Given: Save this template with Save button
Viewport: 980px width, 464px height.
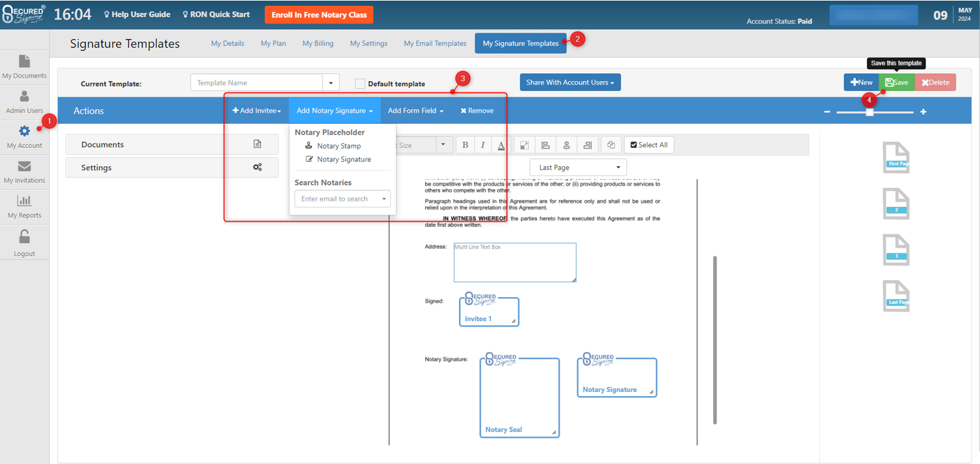Looking at the screenshot, I should pos(896,82).
